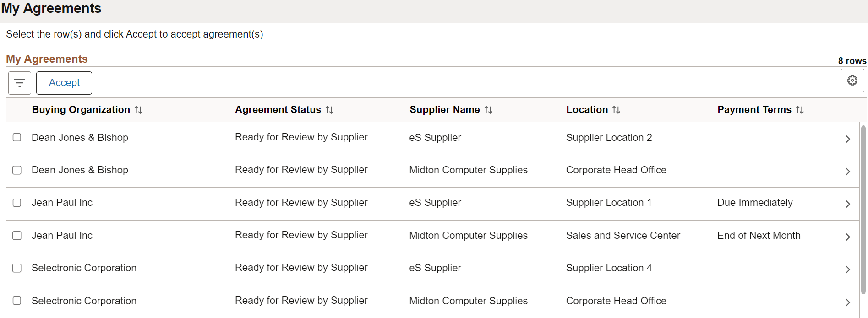This screenshot has width=868, height=318.
Task: Click Payment Terms column header label
Action: pyautogui.click(x=754, y=110)
